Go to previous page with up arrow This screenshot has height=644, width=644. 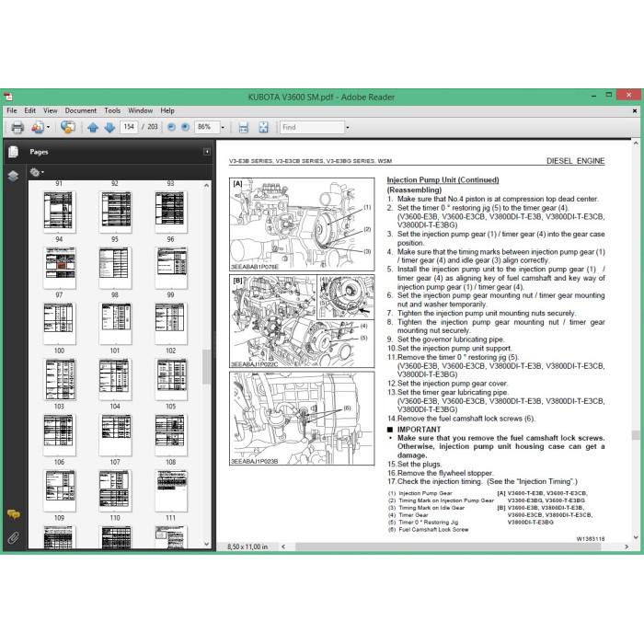[93, 128]
